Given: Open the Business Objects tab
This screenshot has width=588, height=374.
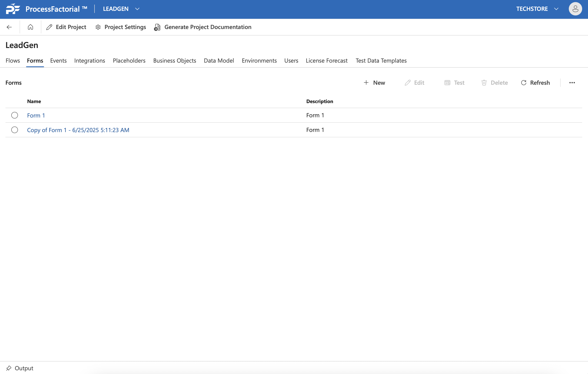Looking at the screenshot, I should click(175, 61).
